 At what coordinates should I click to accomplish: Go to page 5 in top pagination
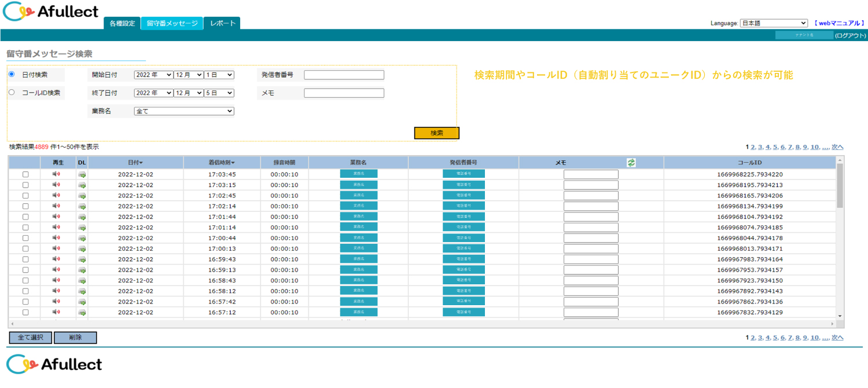(775, 147)
